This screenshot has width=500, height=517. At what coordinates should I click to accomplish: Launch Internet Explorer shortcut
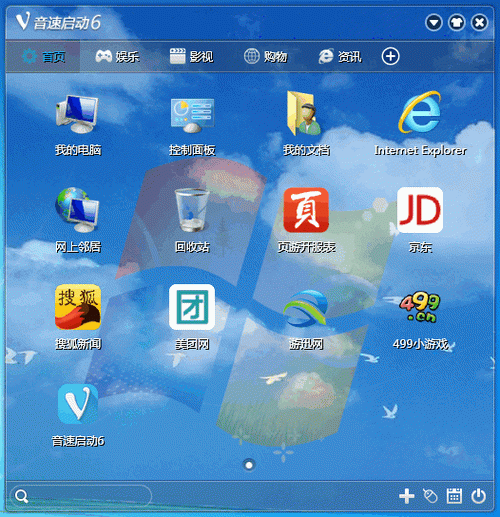(420, 113)
